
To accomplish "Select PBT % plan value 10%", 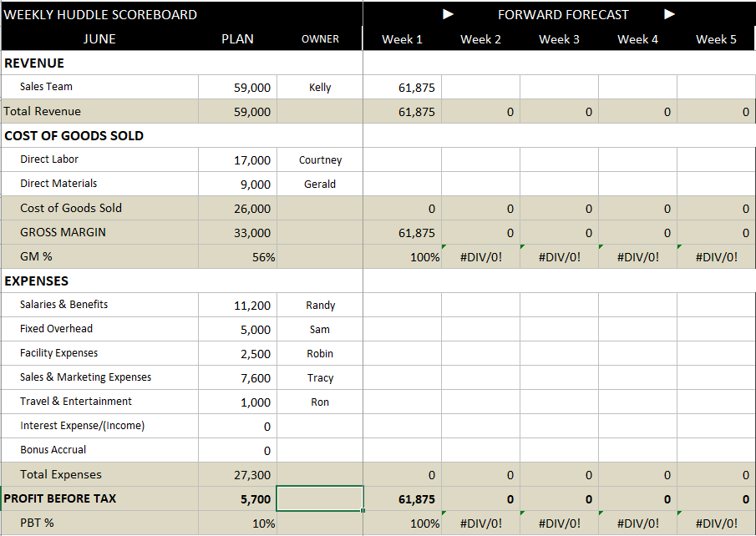I will [237, 523].
